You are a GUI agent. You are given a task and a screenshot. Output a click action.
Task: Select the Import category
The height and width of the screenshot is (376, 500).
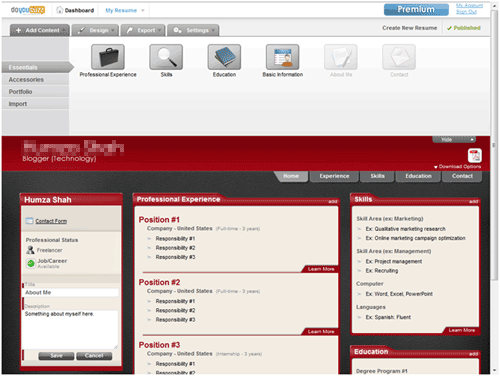tap(35, 104)
